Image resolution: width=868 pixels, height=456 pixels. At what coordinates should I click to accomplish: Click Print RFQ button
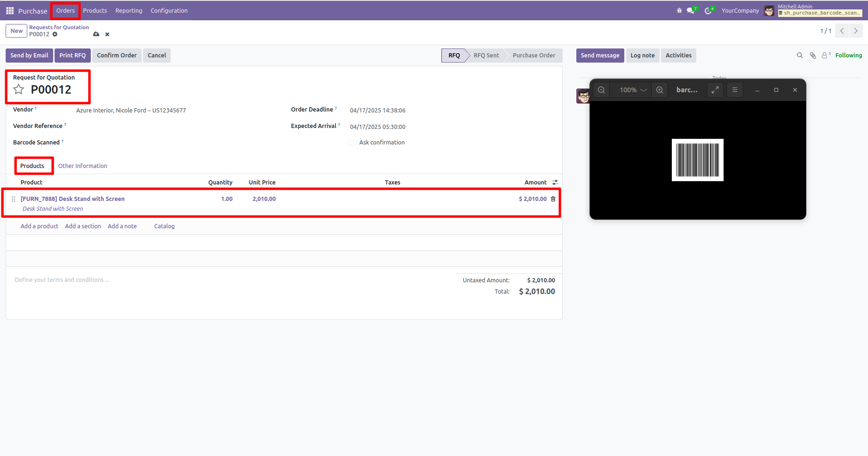[72, 56]
